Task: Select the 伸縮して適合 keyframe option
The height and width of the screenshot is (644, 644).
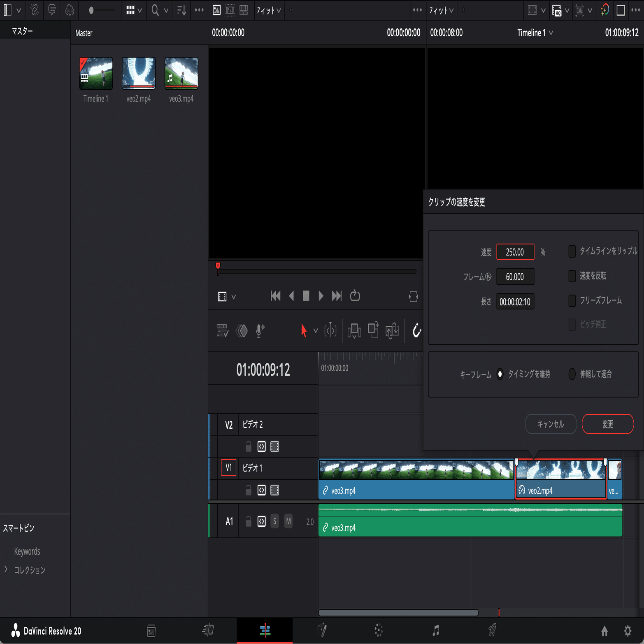Action: tap(572, 374)
